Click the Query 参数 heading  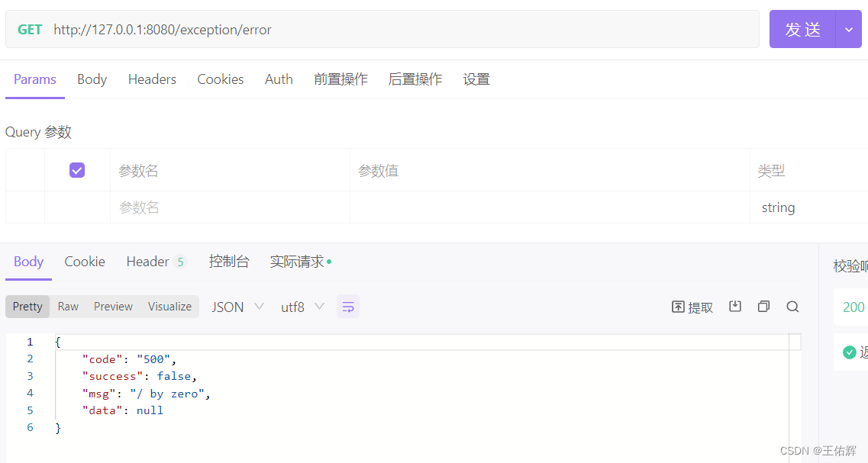[38, 132]
